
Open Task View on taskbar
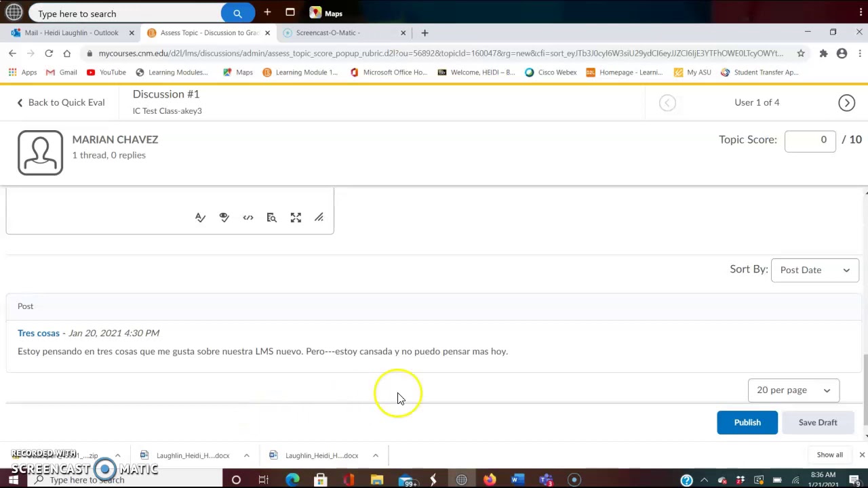tap(264, 480)
